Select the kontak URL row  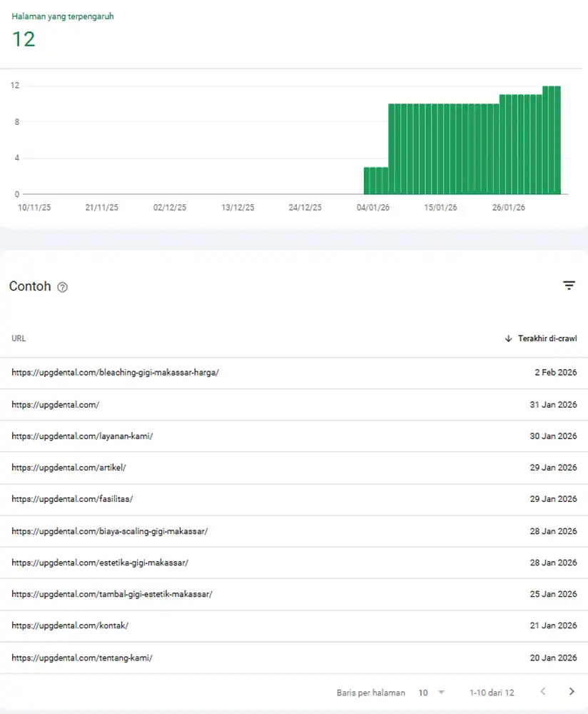[294, 625]
